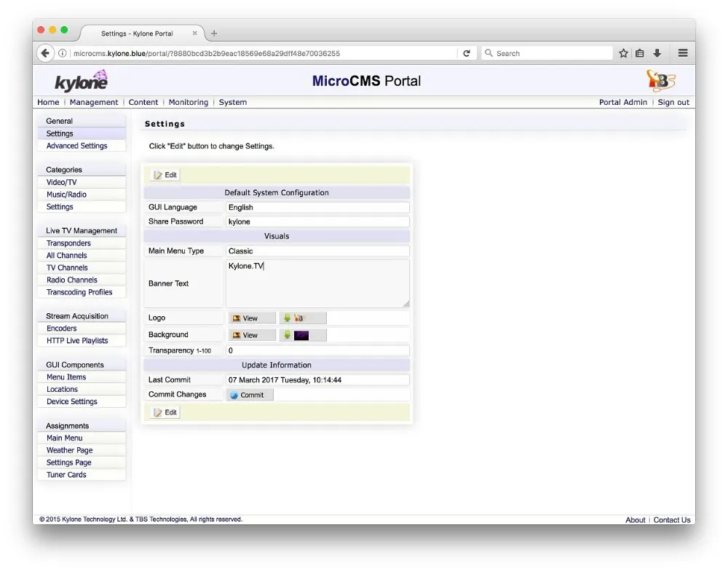This screenshot has width=728, height=571.
Task: Bookmark page using the star icon
Action: pyautogui.click(x=623, y=53)
